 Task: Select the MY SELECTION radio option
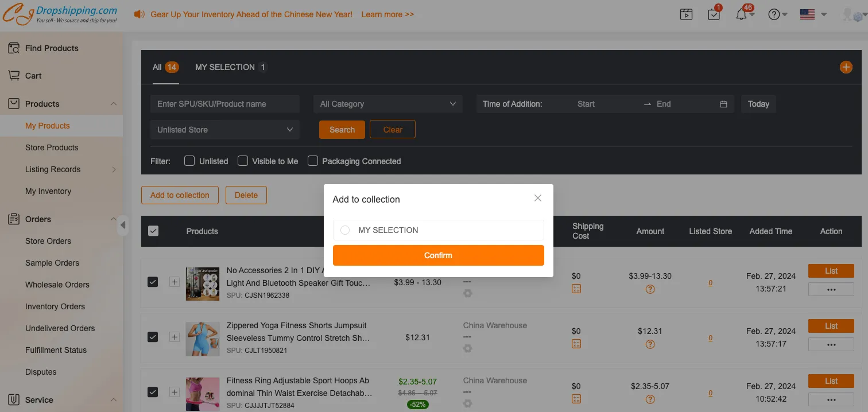coord(345,230)
